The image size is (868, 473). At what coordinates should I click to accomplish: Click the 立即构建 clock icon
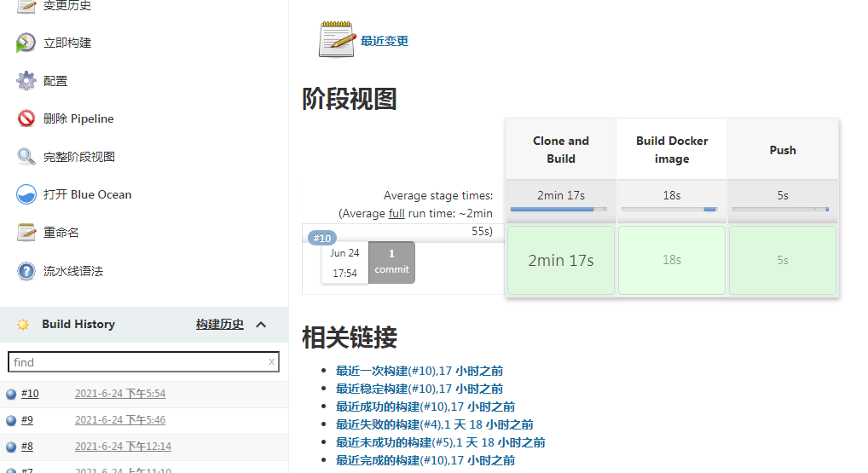[x=26, y=43]
